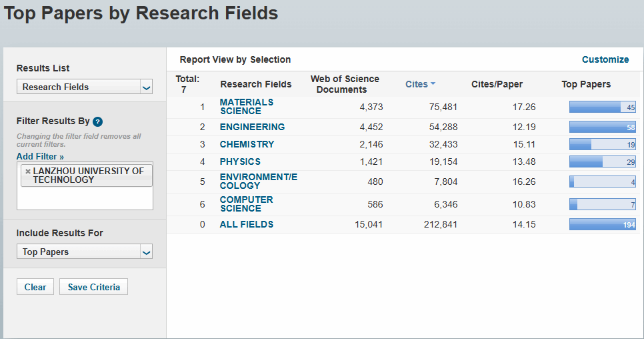Image resolution: width=644 pixels, height=339 pixels.
Task: Open the Results List Research Fields dropdown
Action: tap(85, 87)
